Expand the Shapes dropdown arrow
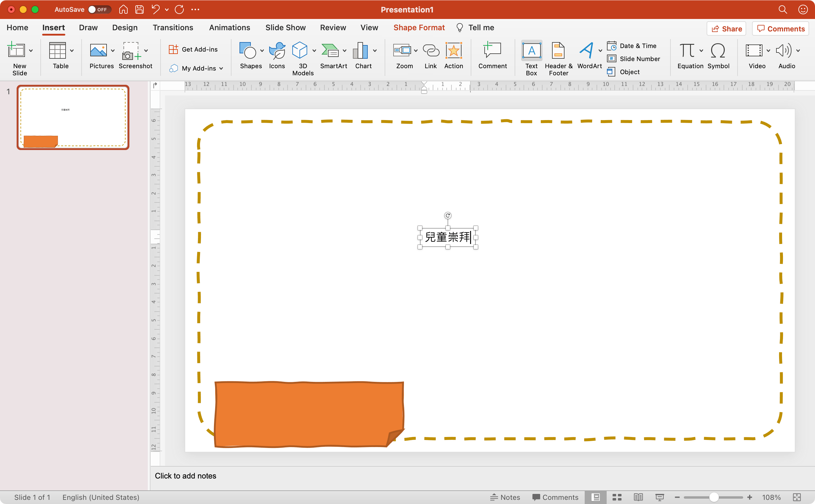This screenshot has height=504, width=815. 262,51
